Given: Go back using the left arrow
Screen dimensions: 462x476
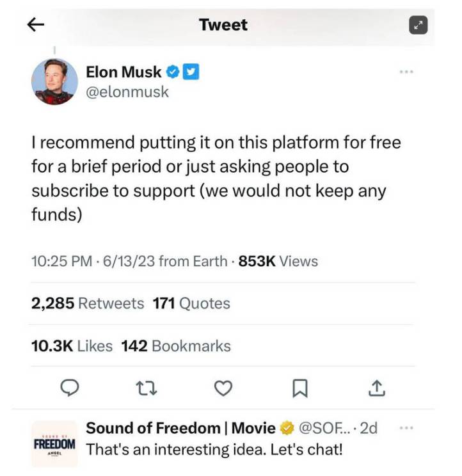Looking at the screenshot, I should (36, 24).
